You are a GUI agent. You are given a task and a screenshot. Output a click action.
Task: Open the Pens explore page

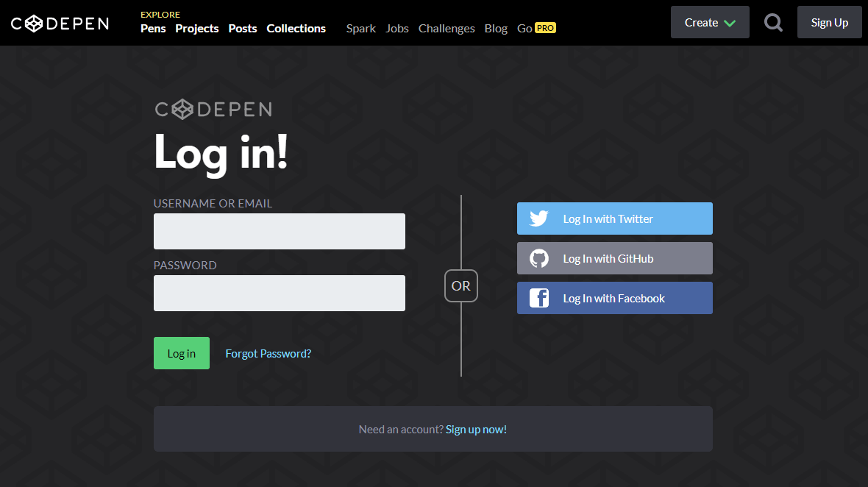coord(153,28)
